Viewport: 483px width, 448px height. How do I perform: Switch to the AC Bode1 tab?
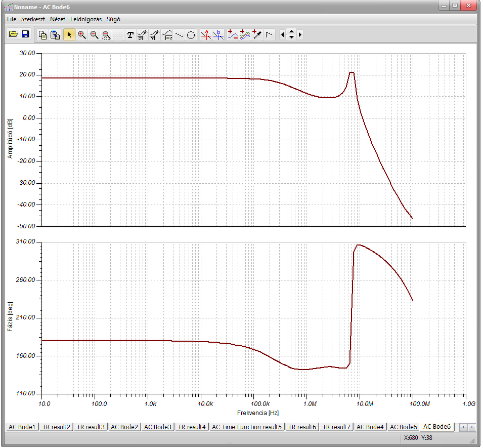click(22, 427)
